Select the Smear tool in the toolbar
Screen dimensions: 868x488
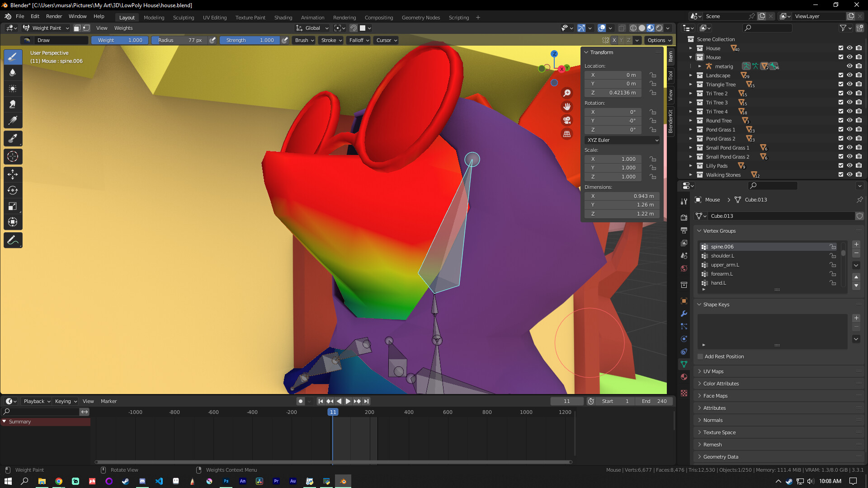pos(13,104)
